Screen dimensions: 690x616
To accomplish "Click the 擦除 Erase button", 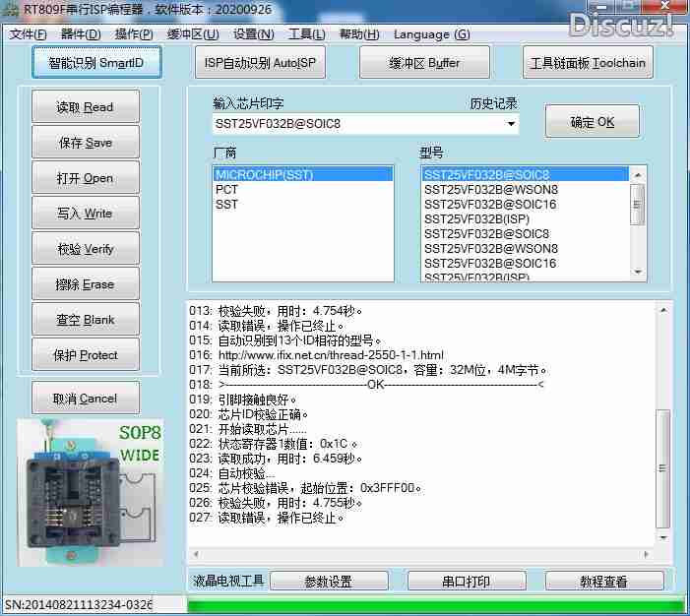I will pos(86,284).
